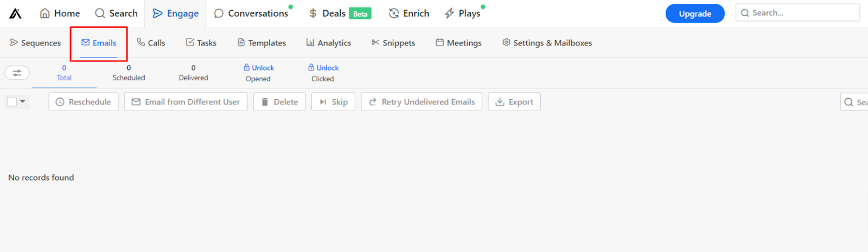The image size is (868, 252).
Task: Open the Snippets tab
Action: (x=393, y=43)
